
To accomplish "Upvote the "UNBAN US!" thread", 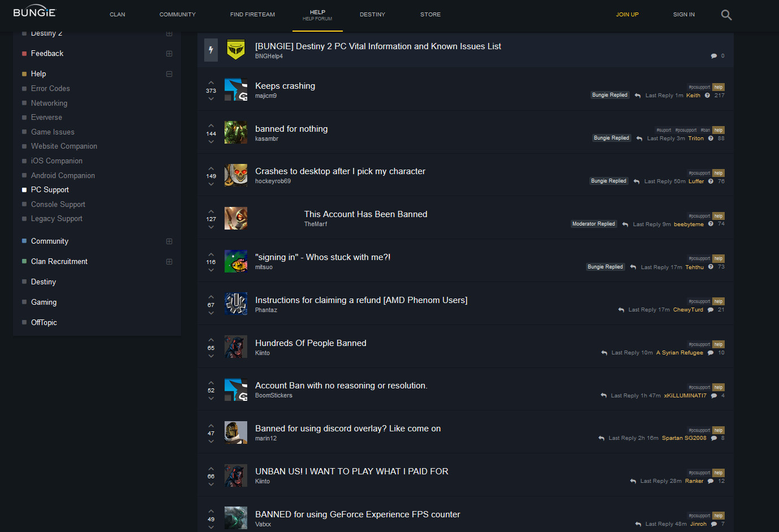I will tap(211, 469).
